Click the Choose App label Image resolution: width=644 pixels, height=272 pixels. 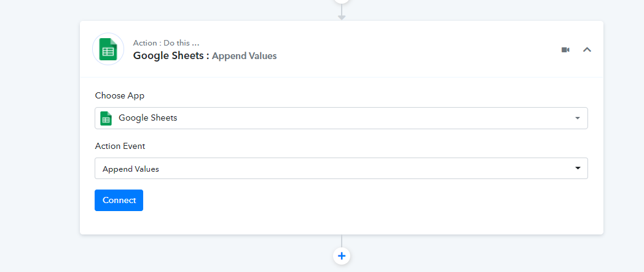tap(119, 95)
